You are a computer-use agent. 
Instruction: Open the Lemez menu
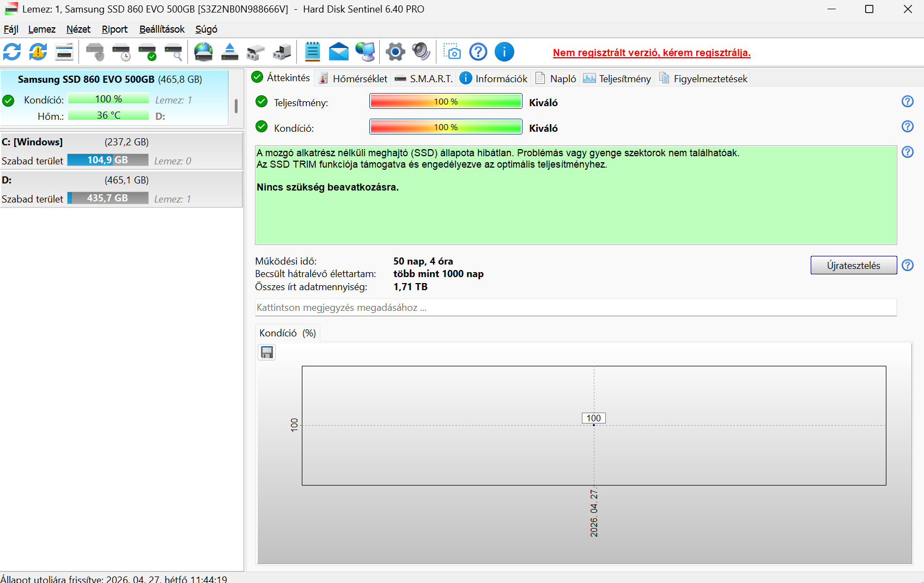pyautogui.click(x=42, y=29)
